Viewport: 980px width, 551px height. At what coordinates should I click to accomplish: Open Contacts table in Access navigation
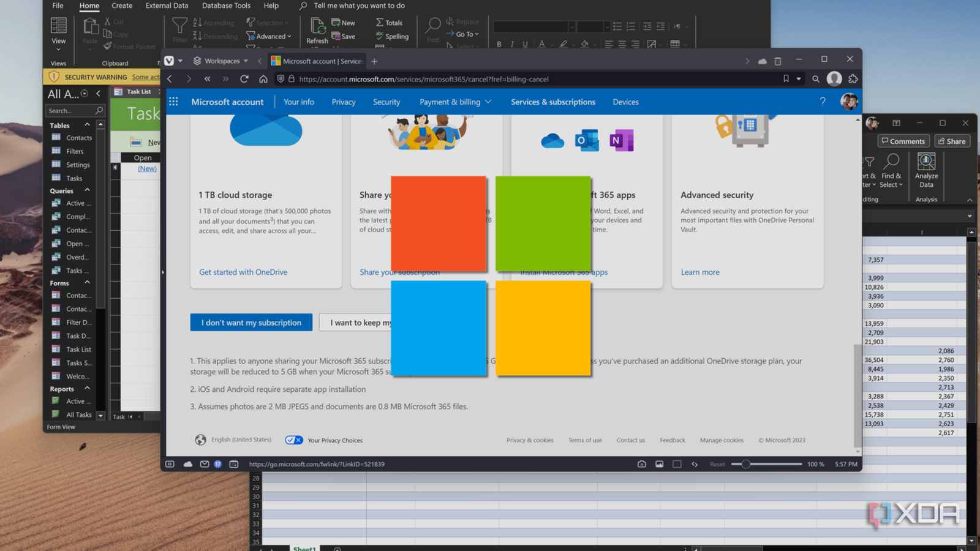[72, 138]
